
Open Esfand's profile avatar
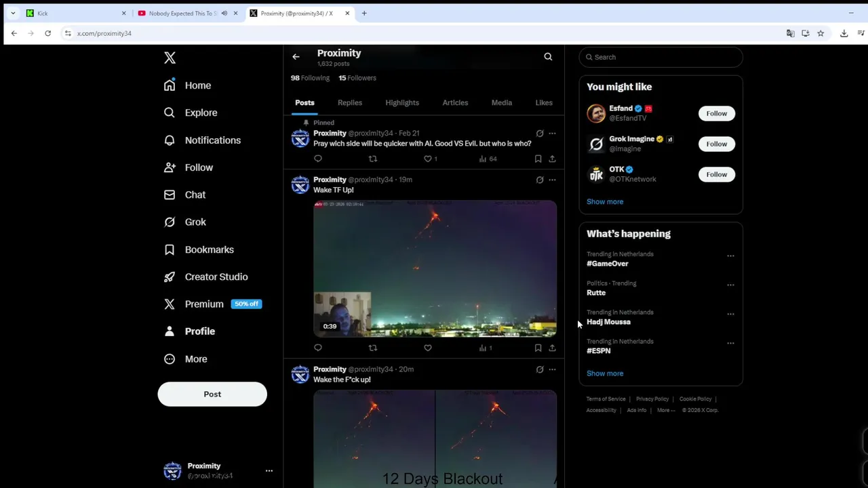(596, 113)
